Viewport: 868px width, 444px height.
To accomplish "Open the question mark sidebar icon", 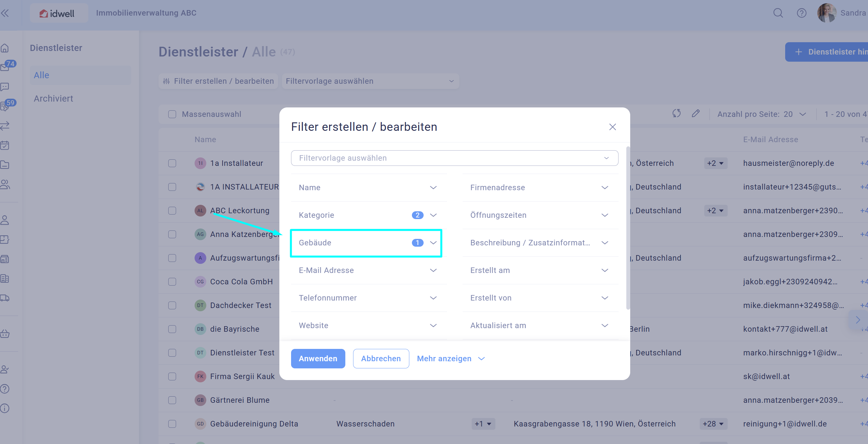I will [5, 389].
